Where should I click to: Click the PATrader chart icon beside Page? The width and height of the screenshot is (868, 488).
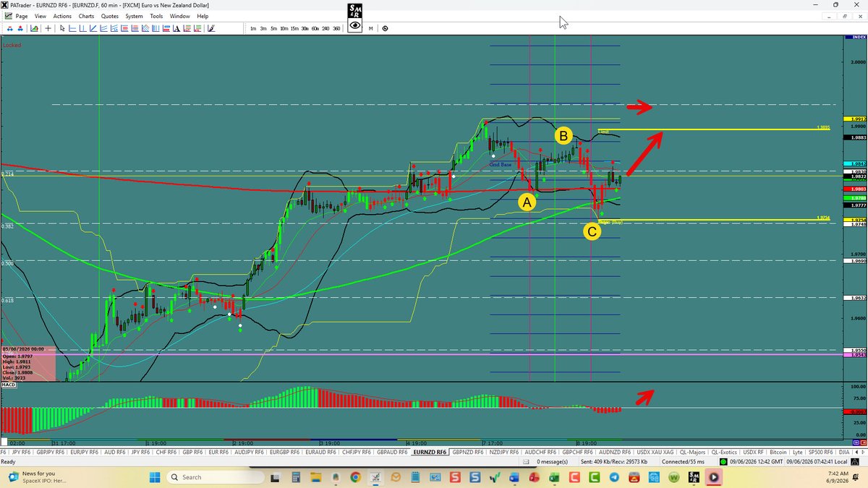pyautogui.click(x=7, y=15)
